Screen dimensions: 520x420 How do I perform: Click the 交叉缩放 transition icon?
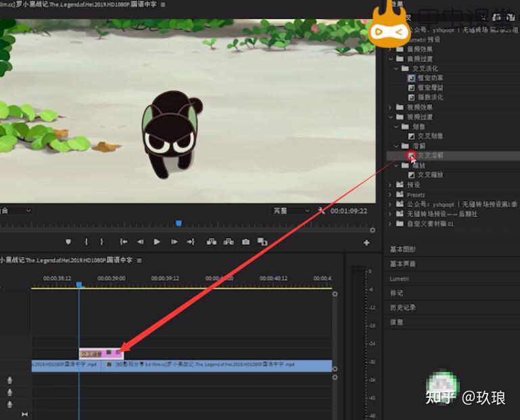(x=411, y=175)
